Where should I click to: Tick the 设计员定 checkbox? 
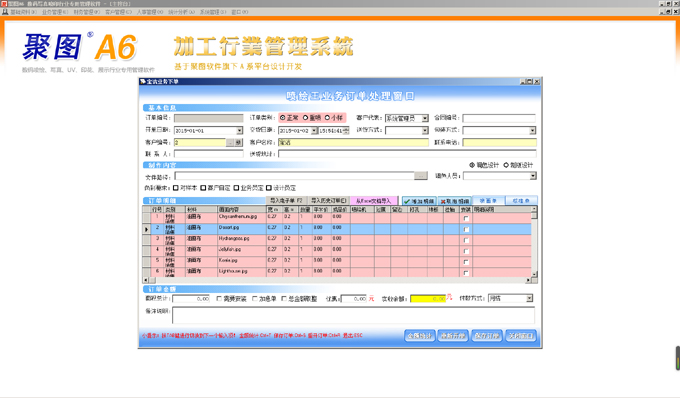tap(269, 188)
